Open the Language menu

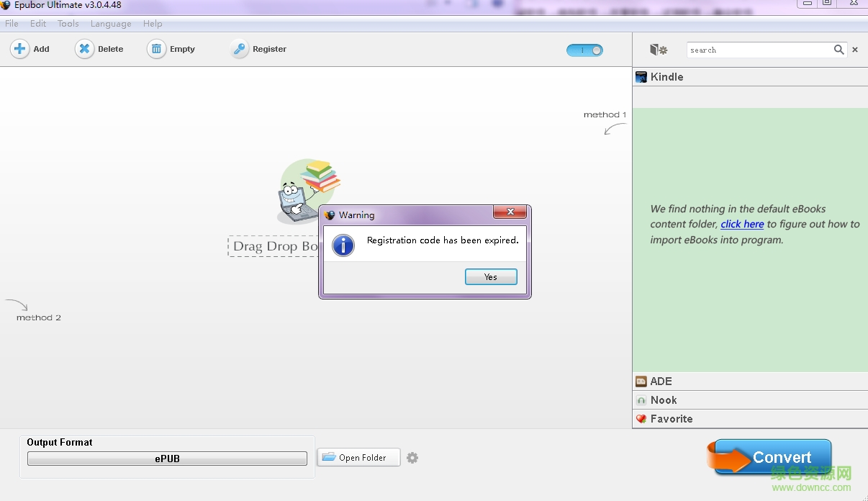click(x=110, y=23)
